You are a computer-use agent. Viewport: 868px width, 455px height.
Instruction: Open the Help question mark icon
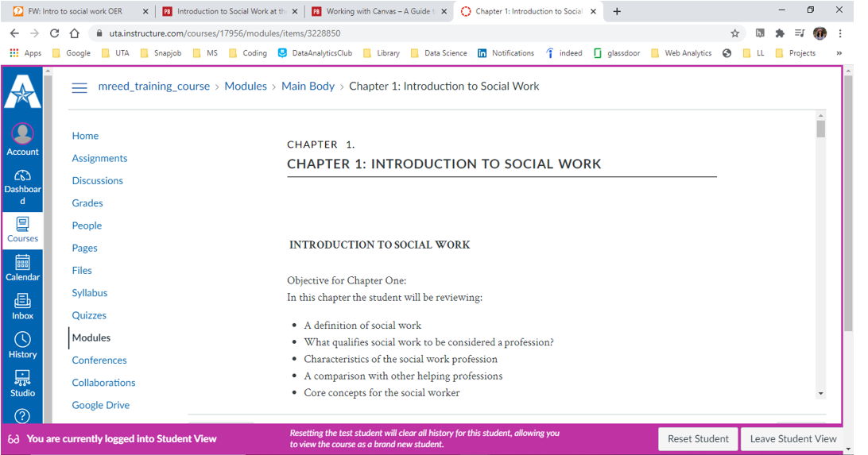tap(22, 416)
